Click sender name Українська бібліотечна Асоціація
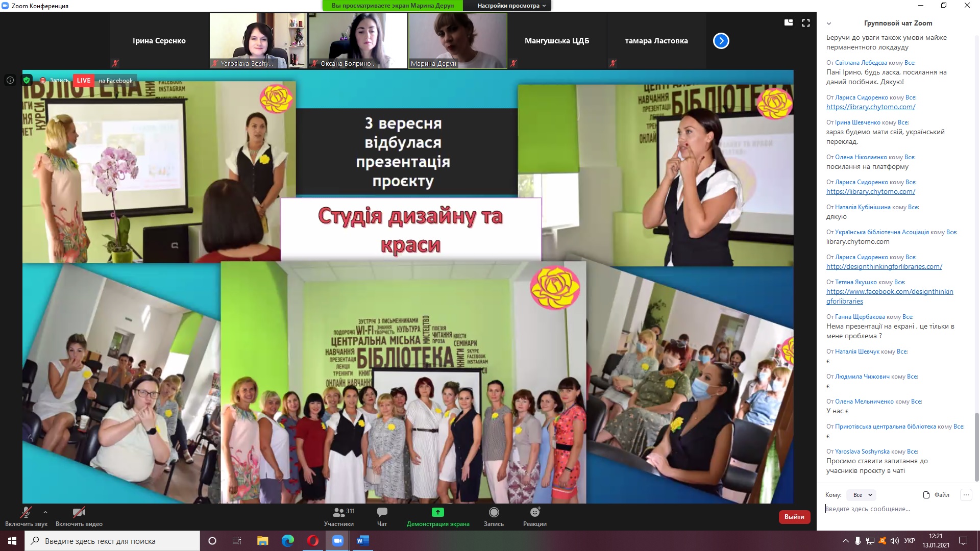Image resolution: width=980 pixels, height=551 pixels. pos(882,232)
